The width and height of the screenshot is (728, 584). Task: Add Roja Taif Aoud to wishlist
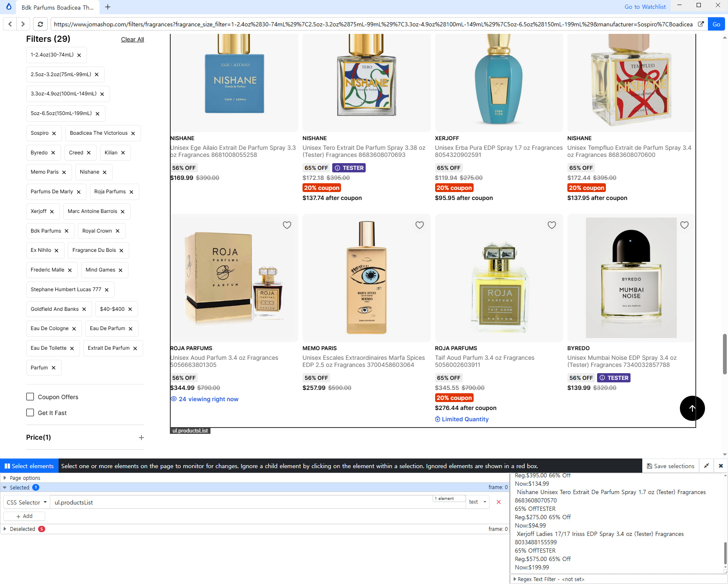click(552, 225)
